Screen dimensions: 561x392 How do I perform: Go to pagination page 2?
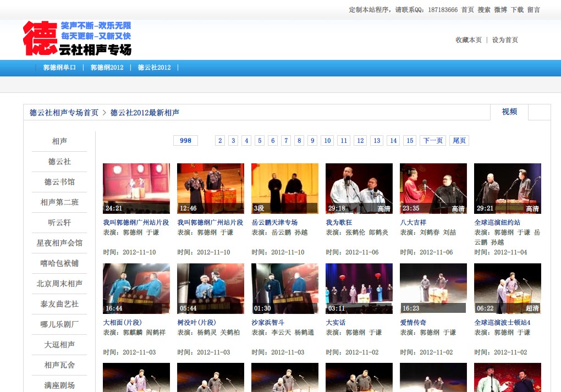pos(220,141)
